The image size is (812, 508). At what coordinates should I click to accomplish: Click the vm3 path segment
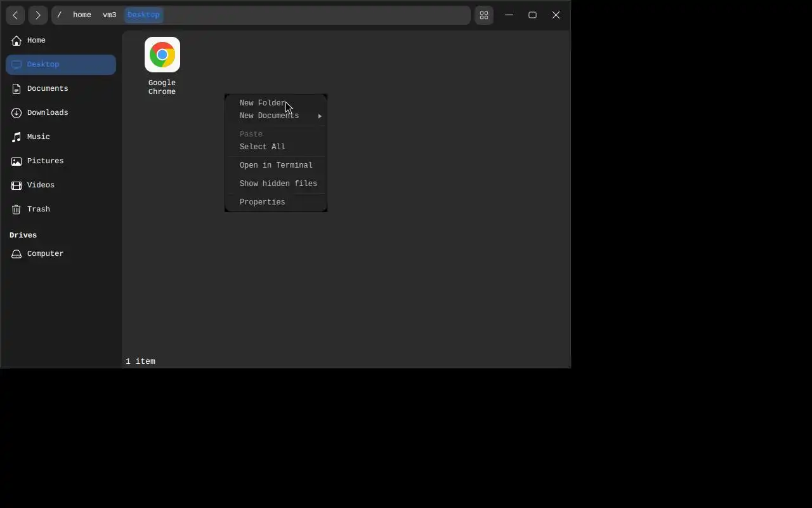pyautogui.click(x=110, y=15)
